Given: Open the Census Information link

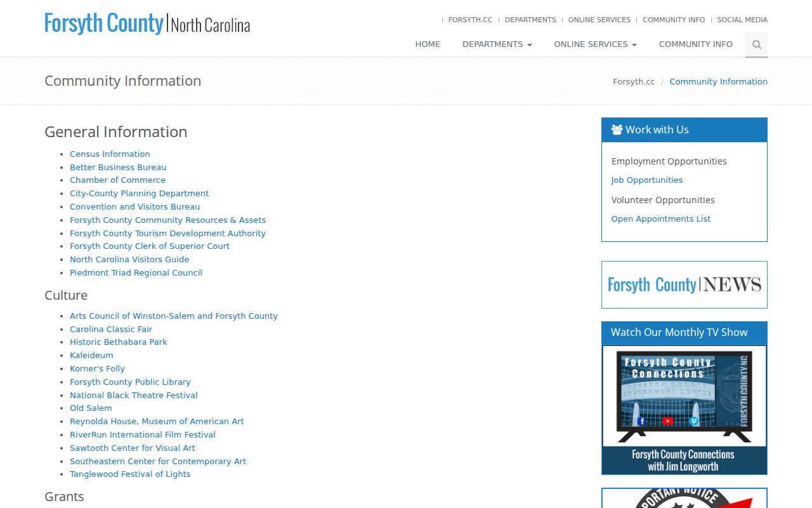Looking at the screenshot, I should coord(110,154).
